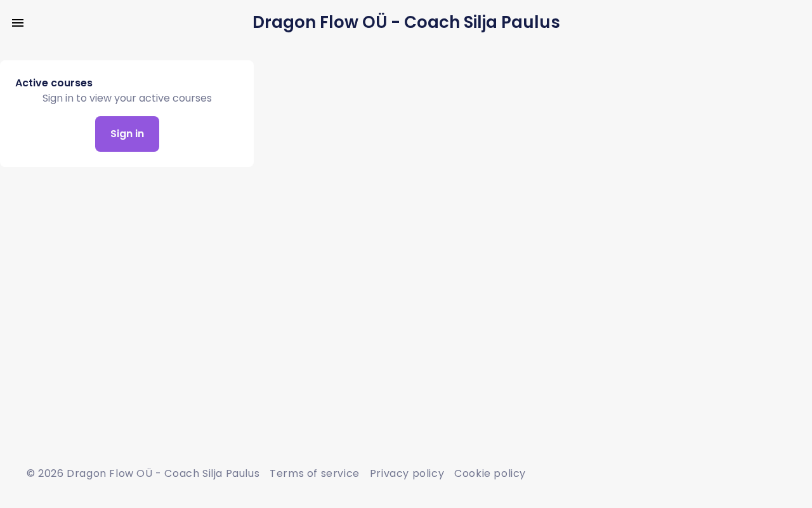Go to Privacy policy from footer
This screenshot has width=812, height=508.
tap(407, 473)
